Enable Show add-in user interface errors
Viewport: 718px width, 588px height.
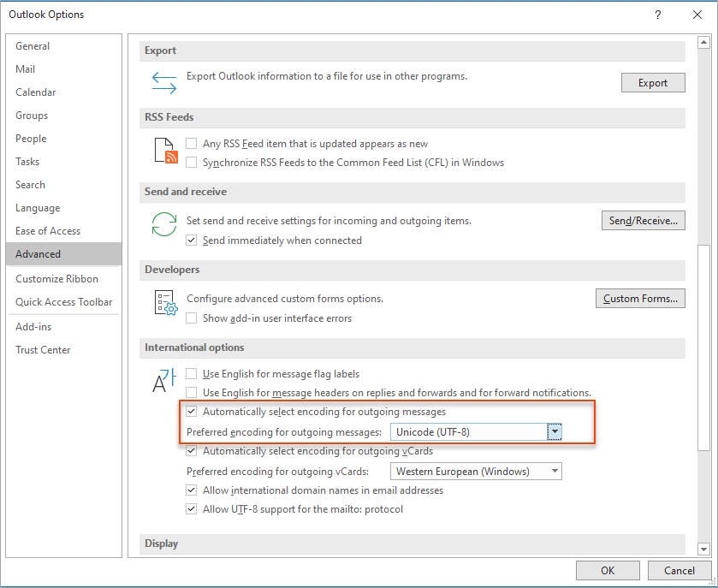192,318
